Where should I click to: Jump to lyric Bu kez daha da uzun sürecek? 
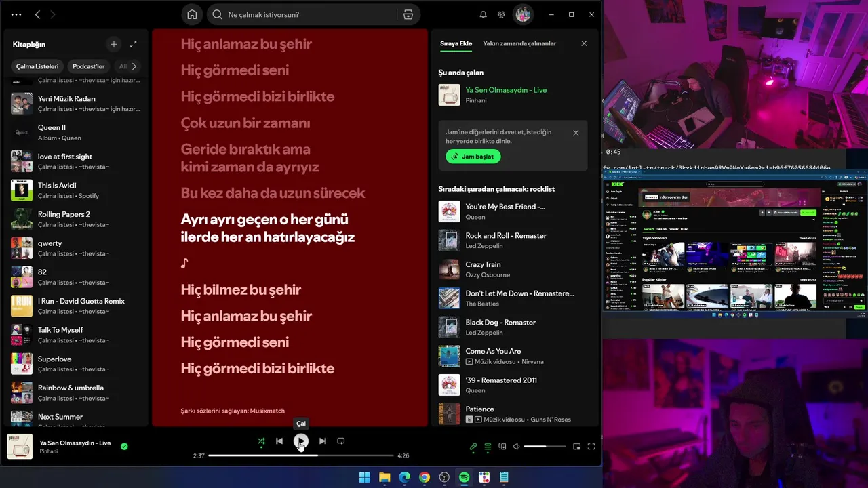[x=273, y=193]
